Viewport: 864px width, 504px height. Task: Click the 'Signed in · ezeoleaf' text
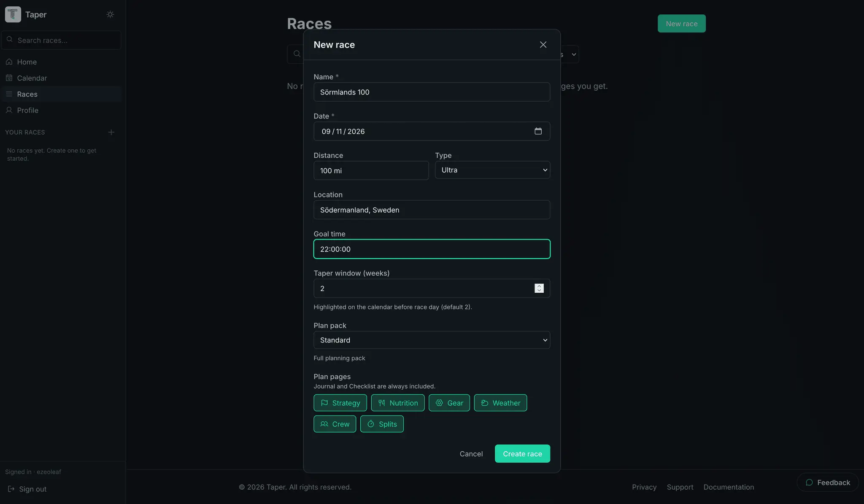[33, 472]
